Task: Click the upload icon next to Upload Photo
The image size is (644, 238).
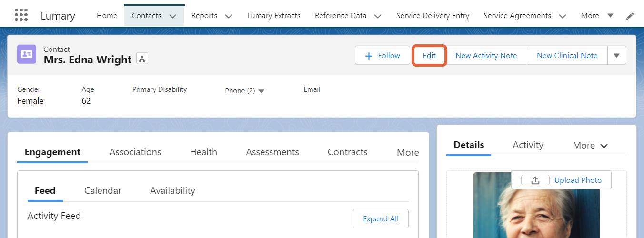Action: point(535,180)
